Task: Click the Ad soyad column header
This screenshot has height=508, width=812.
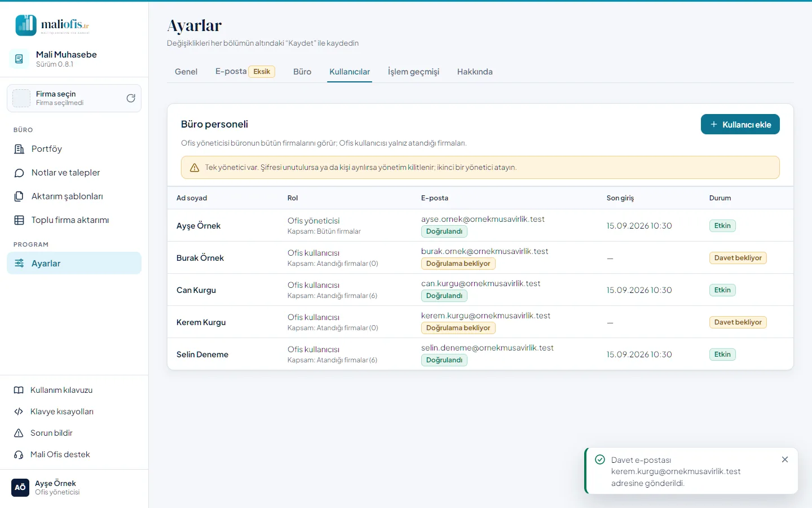Action: click(192, 198)
